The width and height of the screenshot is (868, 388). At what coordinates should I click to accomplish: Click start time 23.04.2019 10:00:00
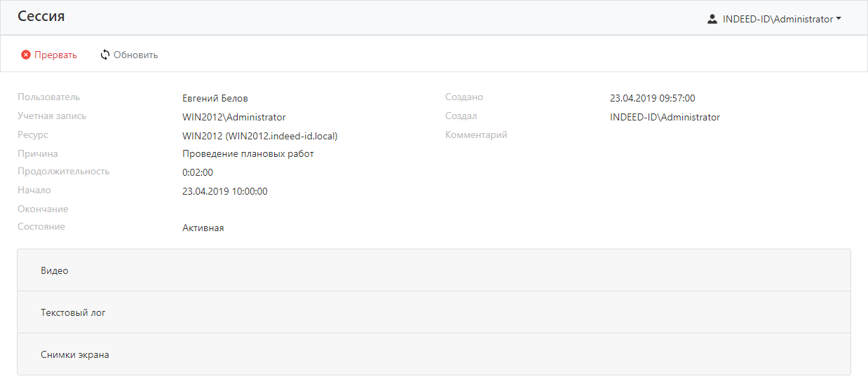click(224, 191)
